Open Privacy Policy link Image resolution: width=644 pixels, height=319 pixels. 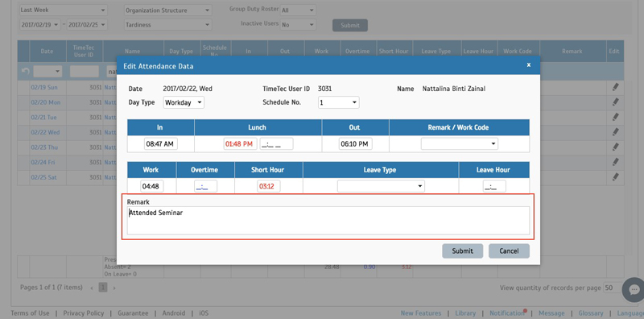[x=84, y=313]
